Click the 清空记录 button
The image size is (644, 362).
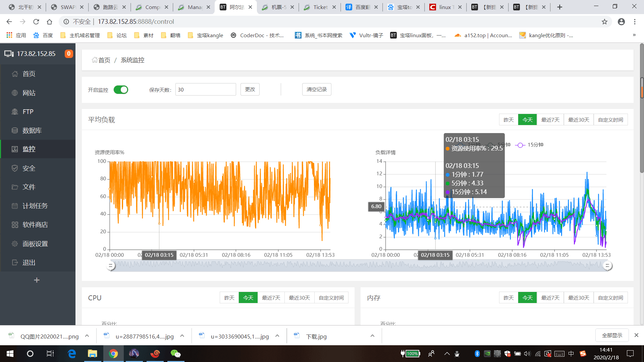[316, 89]
